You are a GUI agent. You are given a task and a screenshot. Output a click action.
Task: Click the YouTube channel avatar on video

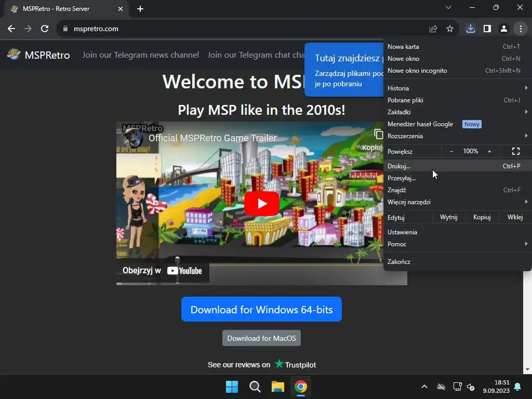[x=132, y=138]
